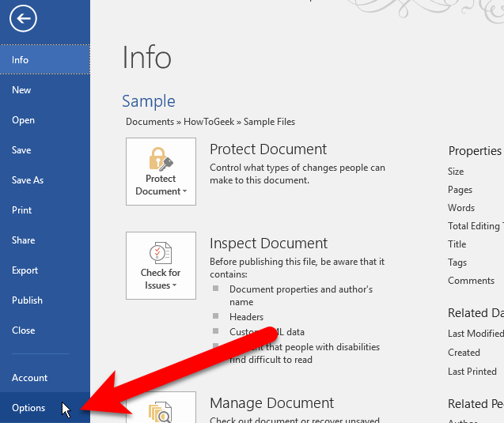
Task: Open the Publish page
Action: pyautogui.click(x=27, y=300)
